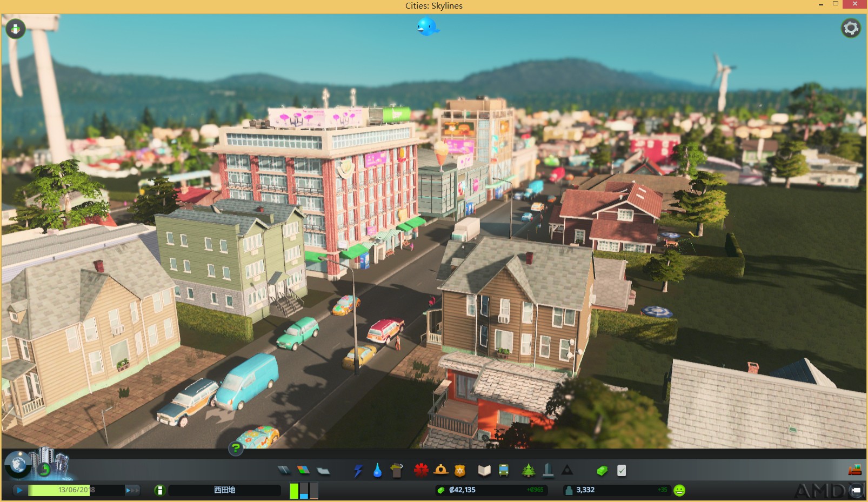
Task: Open the areas globe view
Action: point(18,464)
